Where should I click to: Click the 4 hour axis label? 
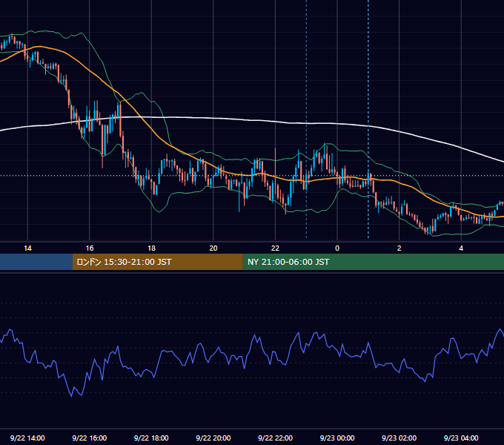461,248
